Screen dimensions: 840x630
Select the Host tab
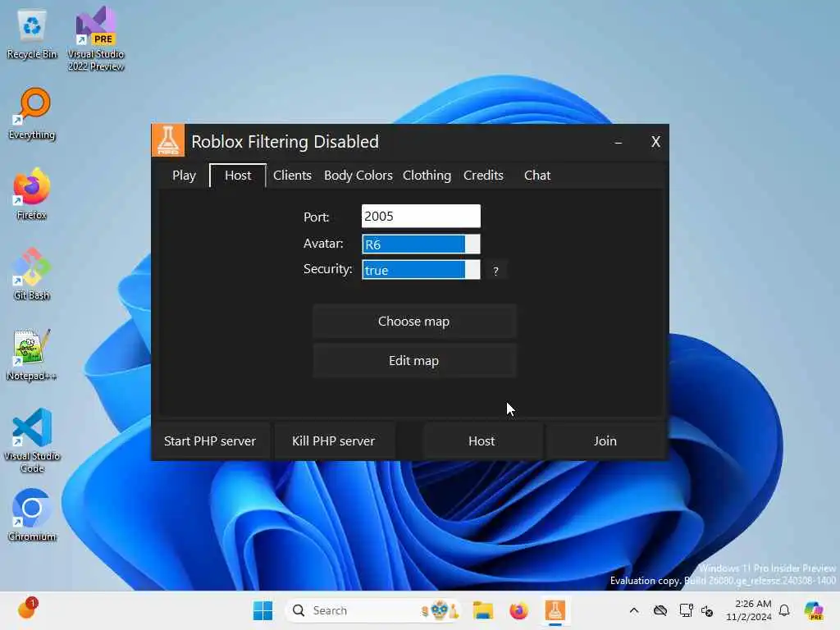238,176
